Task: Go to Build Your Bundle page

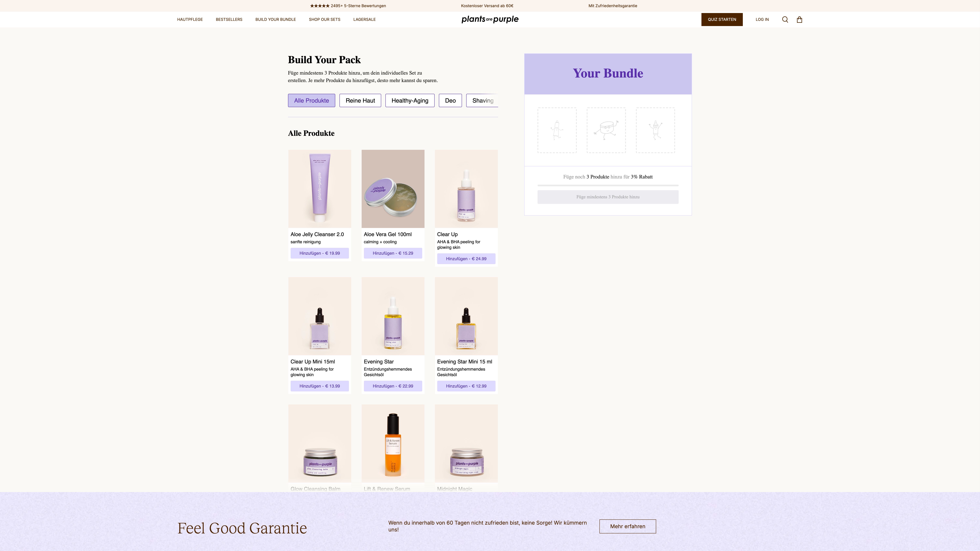Action: coord(275,19)
